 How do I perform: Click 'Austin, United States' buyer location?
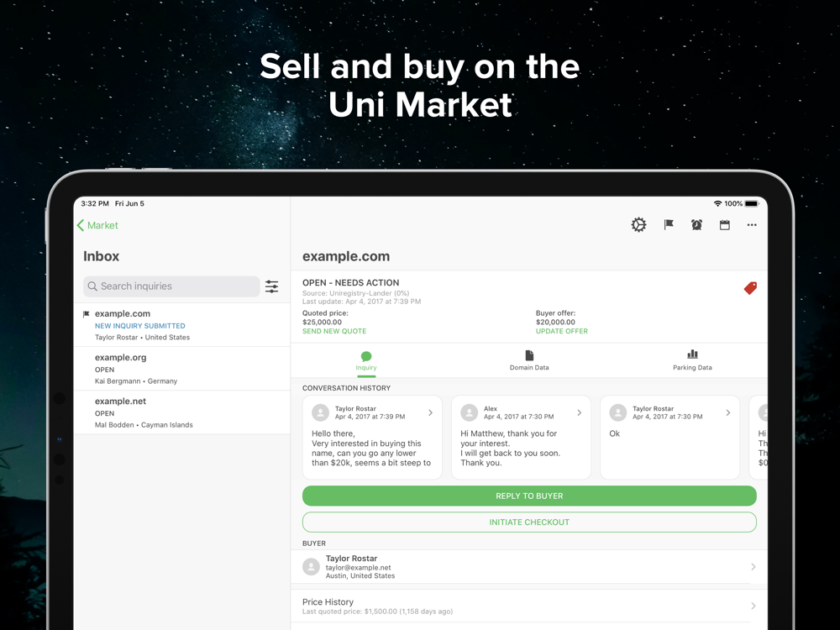tap(360, 576)
